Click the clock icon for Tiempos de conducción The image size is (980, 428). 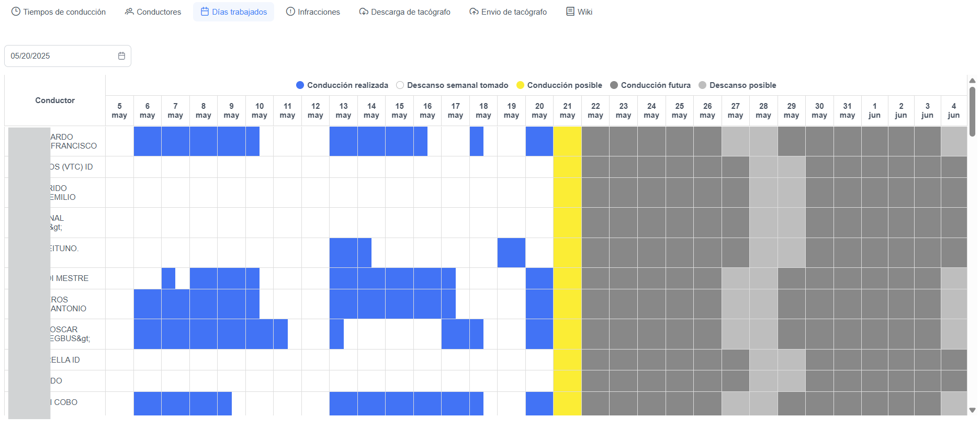pyautogui.click(x=16, y=12)
